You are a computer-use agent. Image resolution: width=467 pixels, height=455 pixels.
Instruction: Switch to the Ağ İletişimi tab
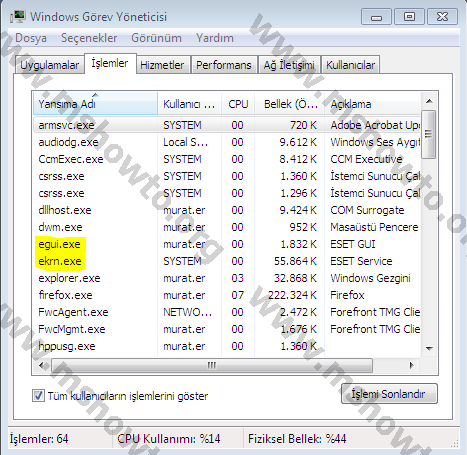[289, 65]
